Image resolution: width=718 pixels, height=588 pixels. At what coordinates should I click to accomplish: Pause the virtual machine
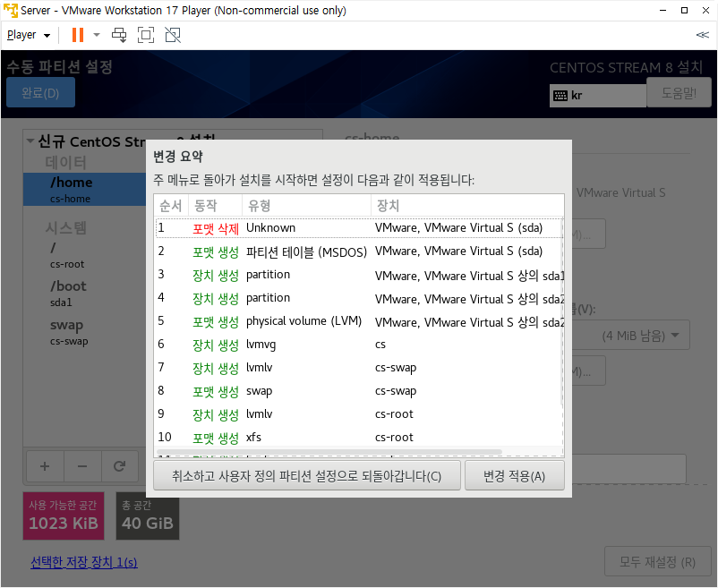click(78, 35)
